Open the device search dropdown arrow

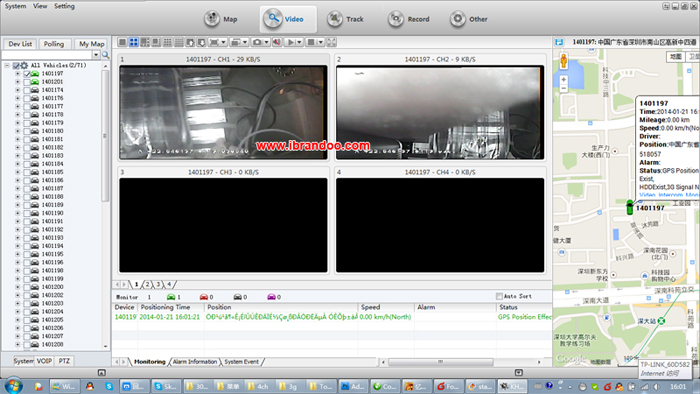pos(96,55)
